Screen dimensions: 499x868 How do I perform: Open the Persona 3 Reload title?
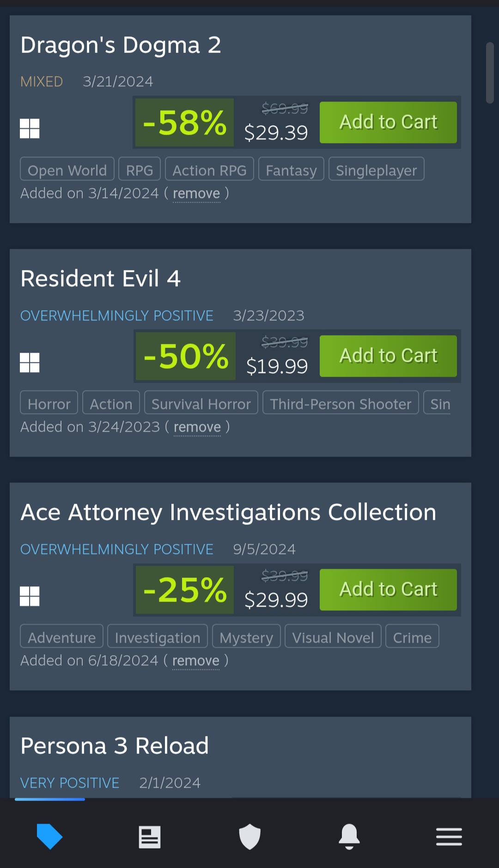[x=115, y=746]
